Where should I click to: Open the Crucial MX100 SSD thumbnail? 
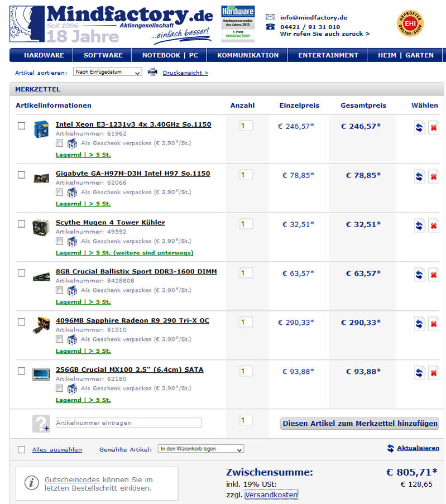pos(41,374)
